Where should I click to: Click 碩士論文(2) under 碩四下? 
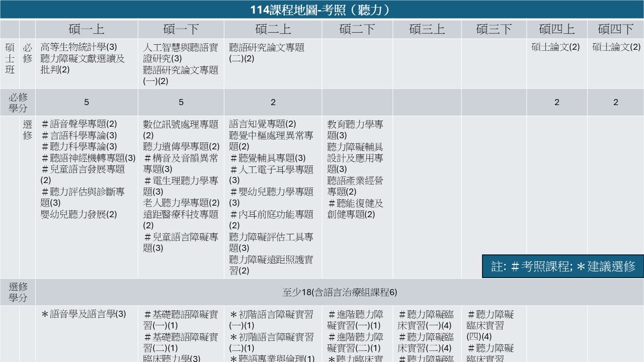616,47
